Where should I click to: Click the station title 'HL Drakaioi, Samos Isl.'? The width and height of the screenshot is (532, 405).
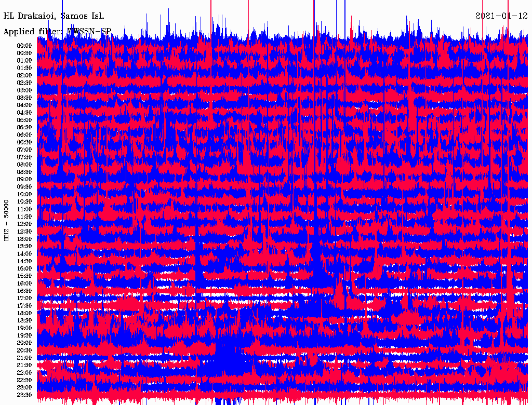coord(54,16)
